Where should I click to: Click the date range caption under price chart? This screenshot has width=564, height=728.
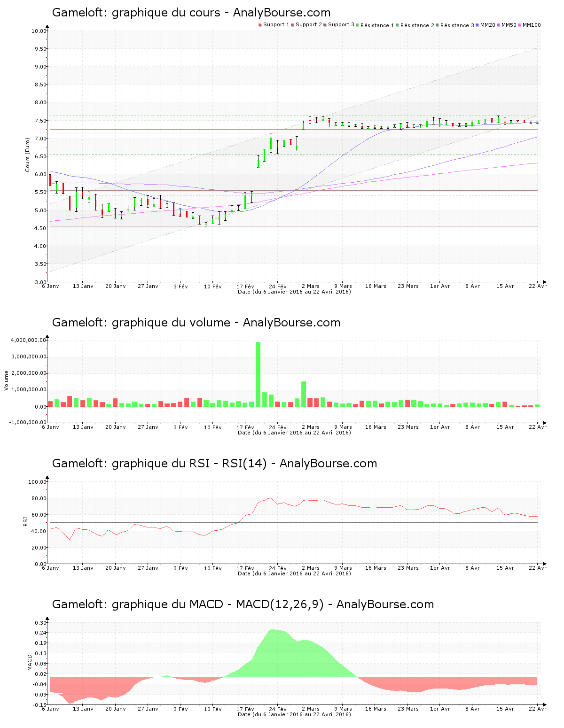tap(294, 292)
